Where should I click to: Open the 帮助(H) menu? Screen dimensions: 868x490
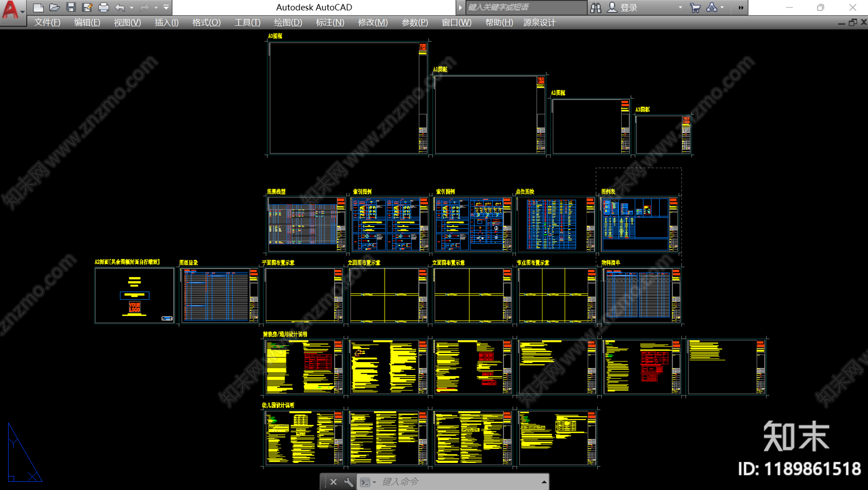coord(499,22)
